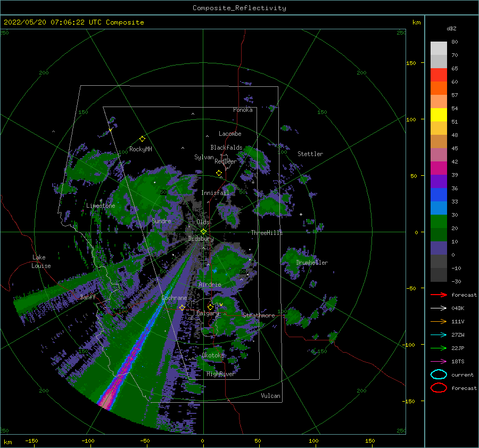Screen dimensions: 479x448
Task: Click the Blackfalds label
Action: click(226, 148)
